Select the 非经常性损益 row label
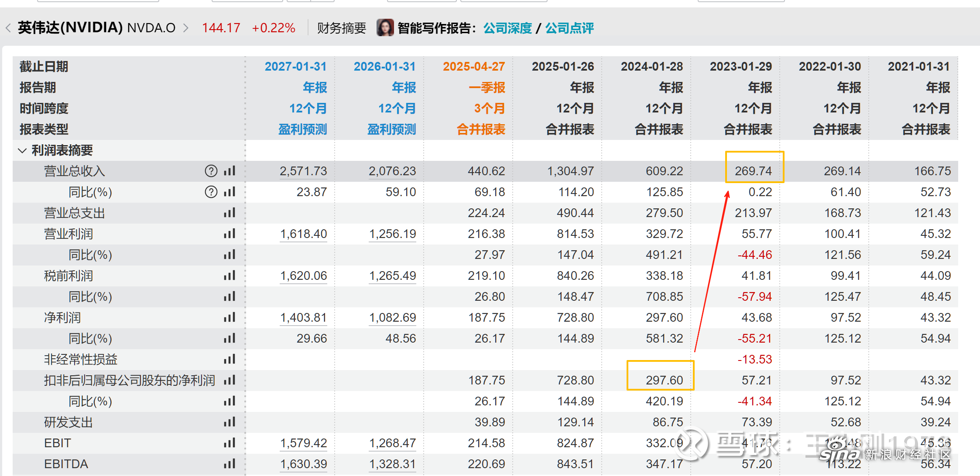The image size is (980, 476). pos(81,359)
